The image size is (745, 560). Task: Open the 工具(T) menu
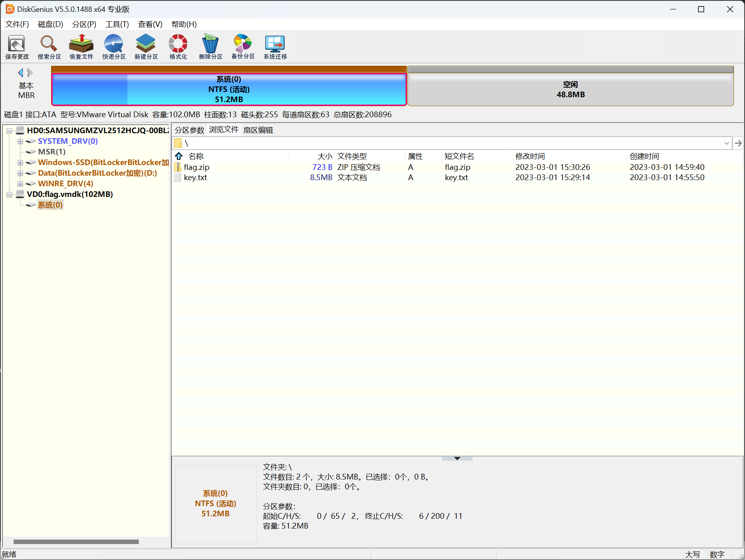point(117,24)
